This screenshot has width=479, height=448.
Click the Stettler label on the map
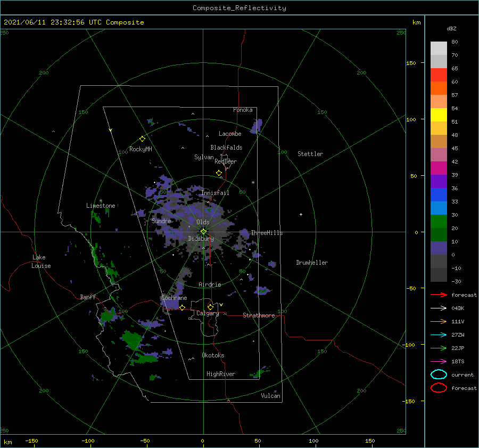tap(310, 154)
